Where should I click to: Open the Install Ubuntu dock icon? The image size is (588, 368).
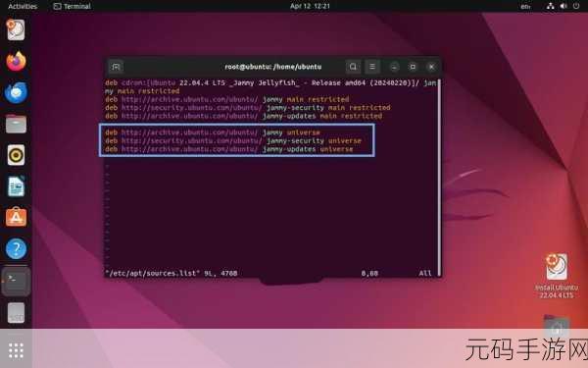tap(16, 29)
